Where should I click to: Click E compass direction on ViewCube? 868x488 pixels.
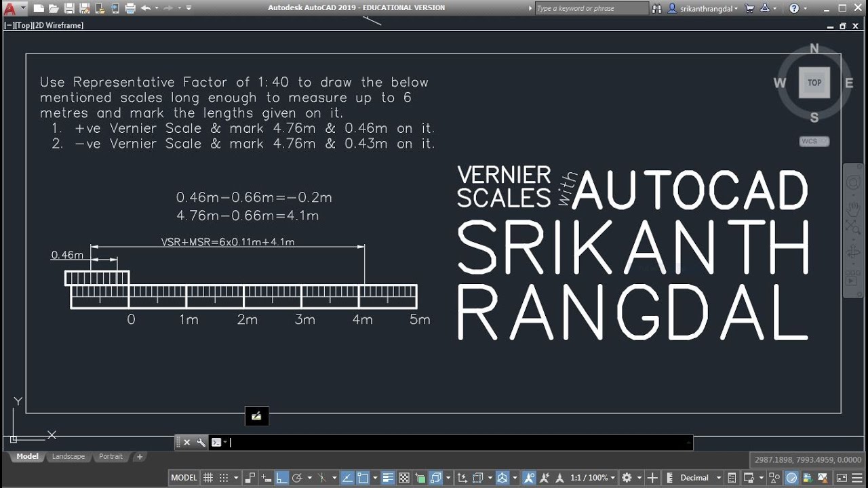pyautogui.click(x=848, y=83)
